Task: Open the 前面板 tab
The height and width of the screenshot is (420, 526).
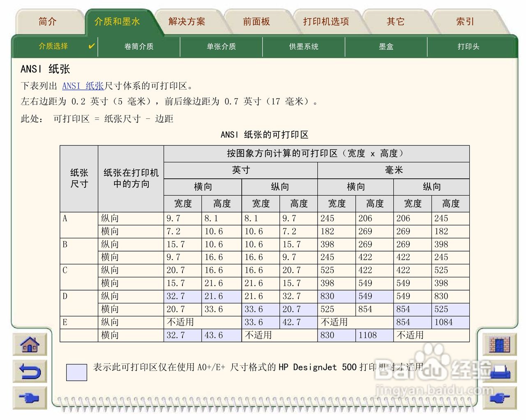Action: pos(256,22)
